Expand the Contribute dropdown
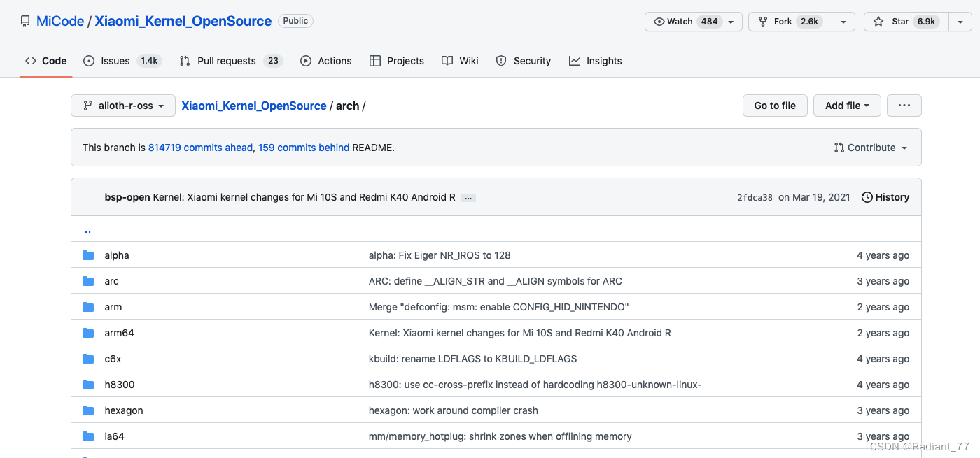Screen dimensions: 980x458 (x=871, y=148)
